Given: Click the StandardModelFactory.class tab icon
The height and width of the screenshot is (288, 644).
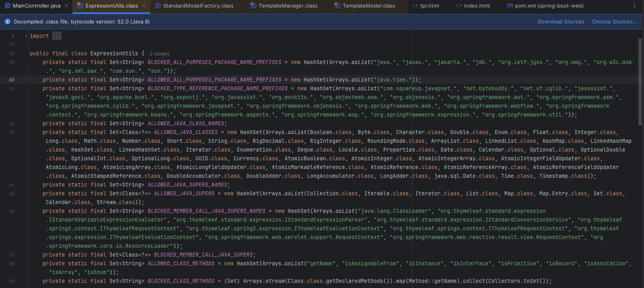Looking at the screenshot, I should tap(158, 6).
